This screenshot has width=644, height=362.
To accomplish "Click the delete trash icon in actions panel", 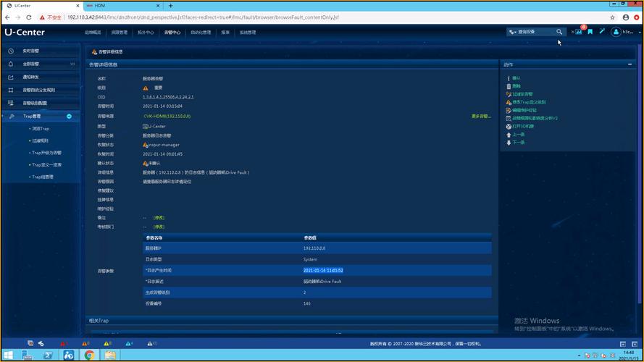I will 509,86.
